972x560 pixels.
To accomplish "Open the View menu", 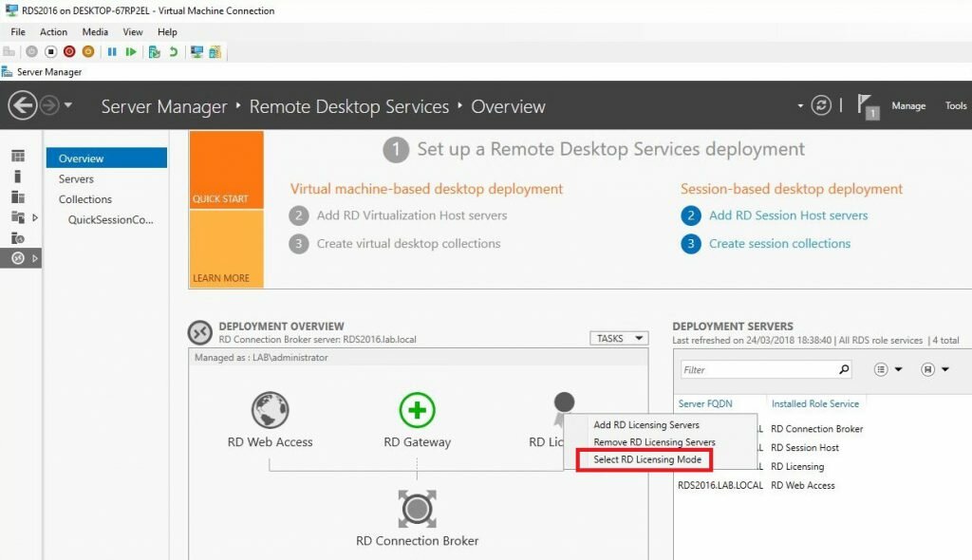I will 133,31.
